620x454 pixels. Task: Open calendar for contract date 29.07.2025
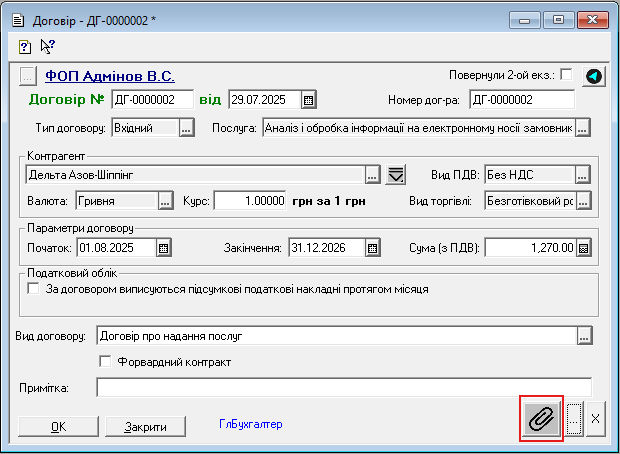(309, 100)
